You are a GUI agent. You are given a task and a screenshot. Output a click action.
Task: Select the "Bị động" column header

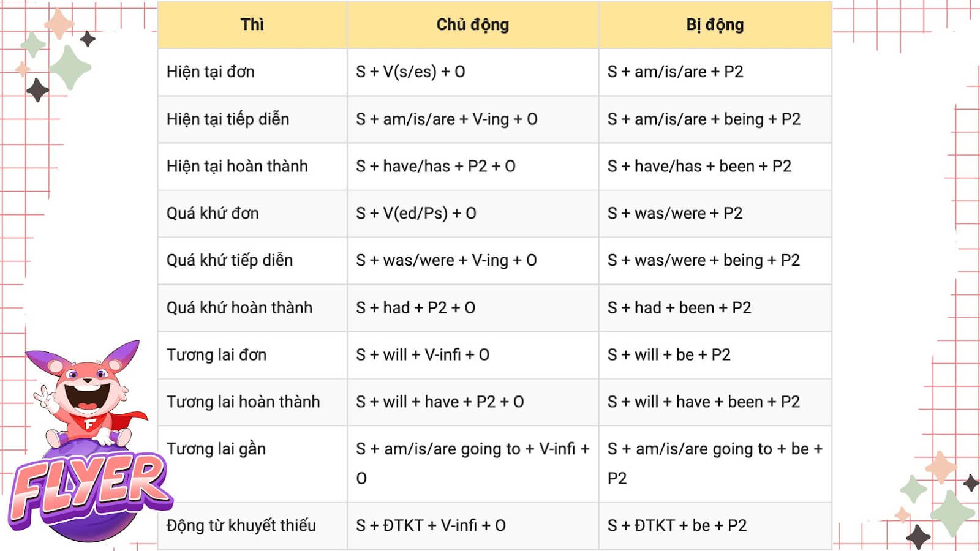pos(715,25)
